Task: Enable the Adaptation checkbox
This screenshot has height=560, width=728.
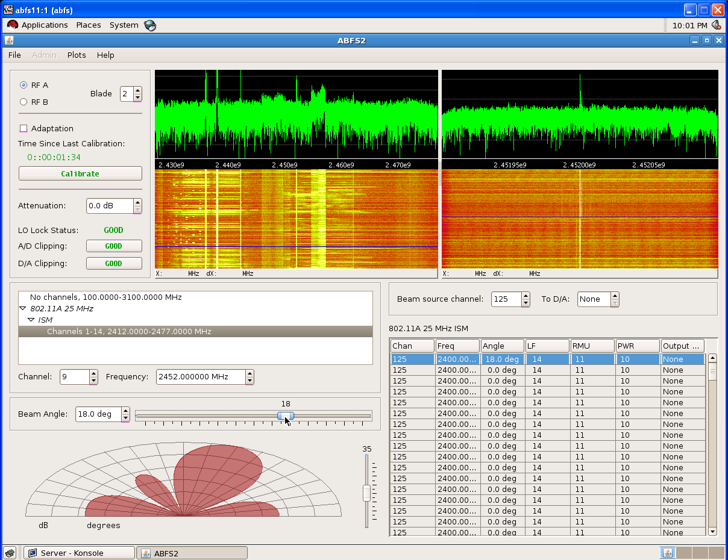Action: coord(24,128)
